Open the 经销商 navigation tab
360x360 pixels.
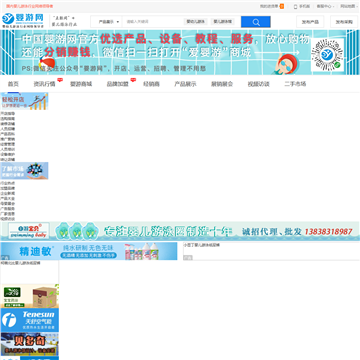click(151, 84)
